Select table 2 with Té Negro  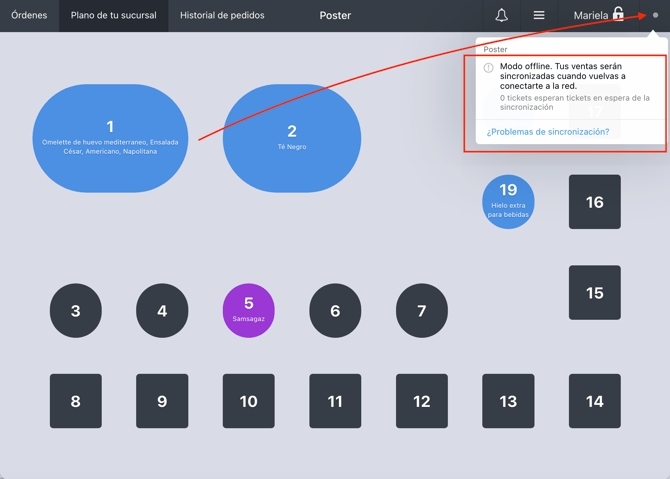tap(292, 138)
